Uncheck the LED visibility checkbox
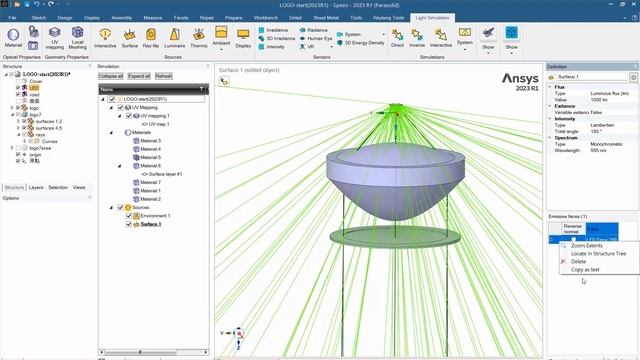 (18, 88)
